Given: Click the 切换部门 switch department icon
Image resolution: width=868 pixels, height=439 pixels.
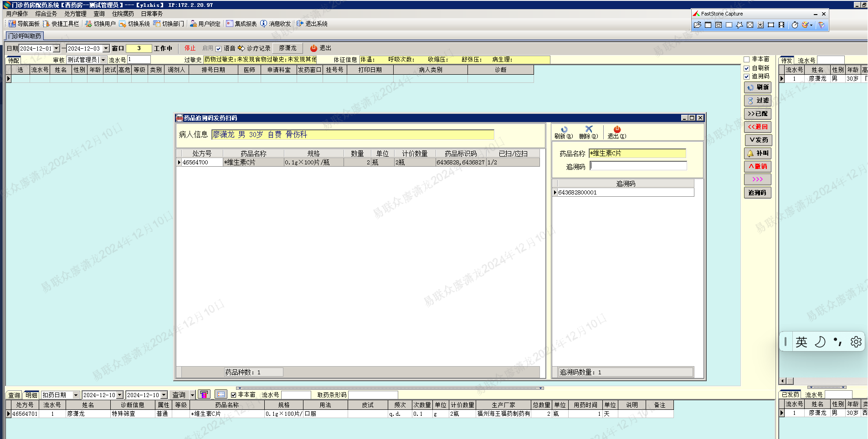Looking at the screenshot, I should point(157,24).
